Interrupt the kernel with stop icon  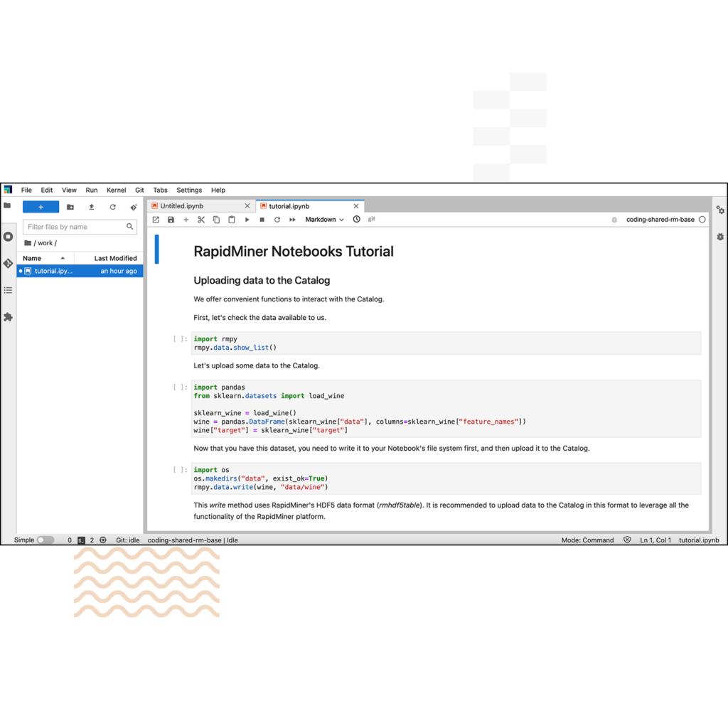coord(262,220)
